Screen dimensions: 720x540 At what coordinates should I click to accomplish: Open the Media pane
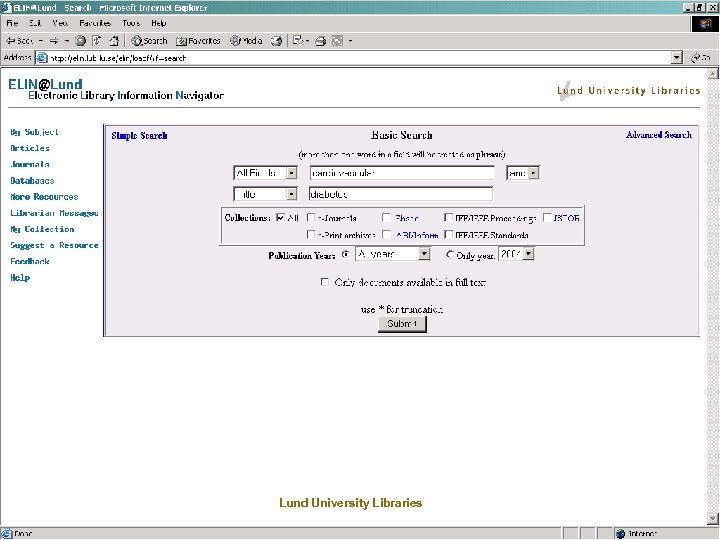(x=246, y=41)
